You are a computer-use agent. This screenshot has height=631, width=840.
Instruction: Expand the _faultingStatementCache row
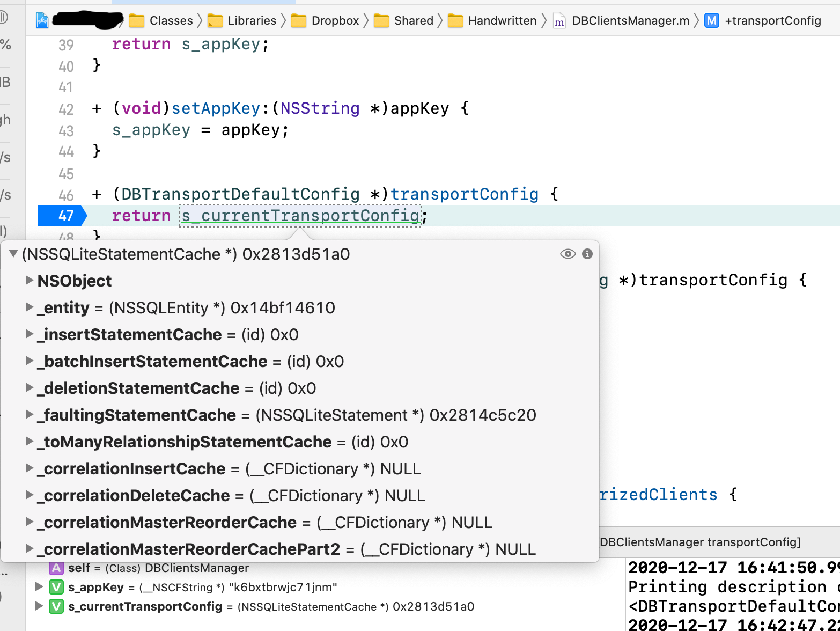pyautogui.click(x=30, y=415)
